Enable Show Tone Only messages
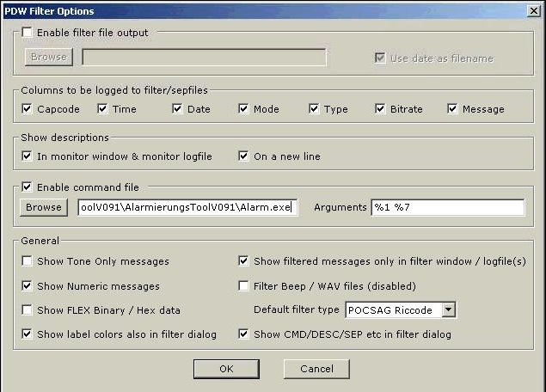546x392 pixels. (x=28, y=261)
